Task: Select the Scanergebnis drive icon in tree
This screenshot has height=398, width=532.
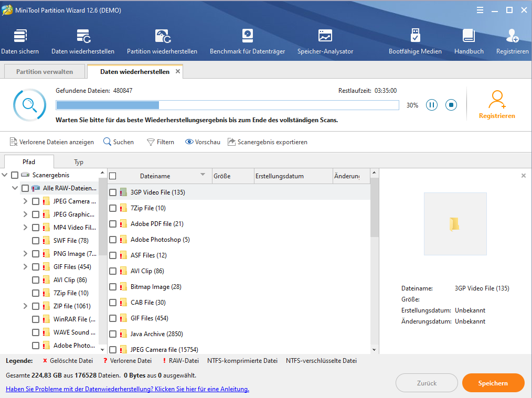Action: (x=25, y=175)
